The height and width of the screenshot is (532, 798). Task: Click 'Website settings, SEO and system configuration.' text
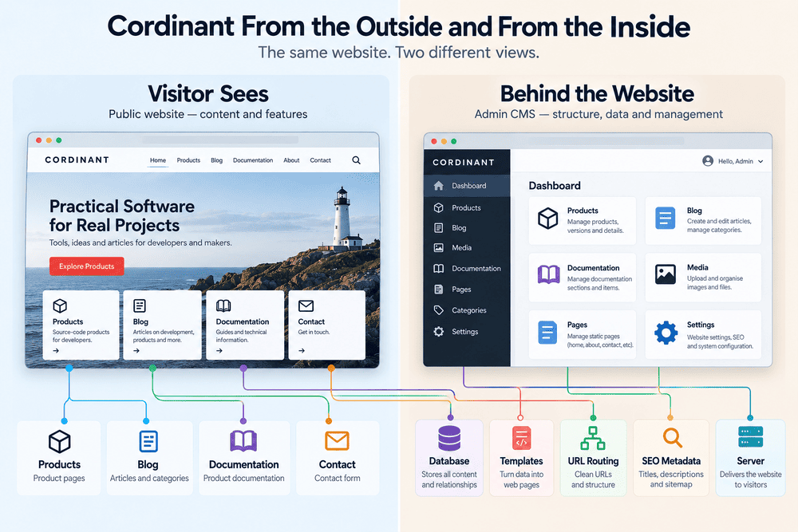point(720,342)
